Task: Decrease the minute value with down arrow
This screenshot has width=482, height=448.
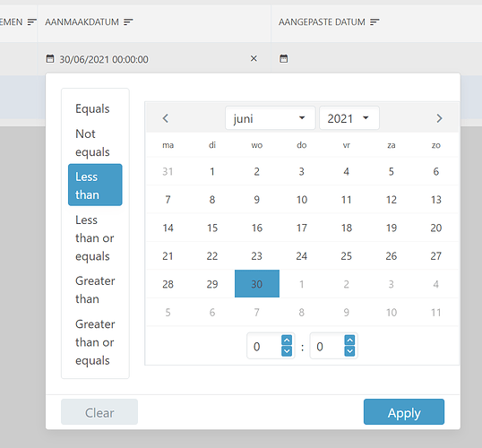Action: [349, 351]
